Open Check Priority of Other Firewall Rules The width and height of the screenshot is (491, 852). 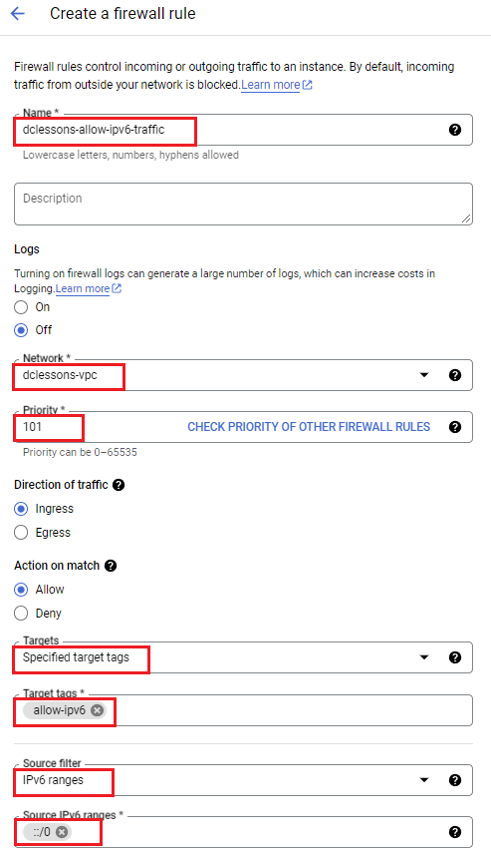(x=309, y=427)
